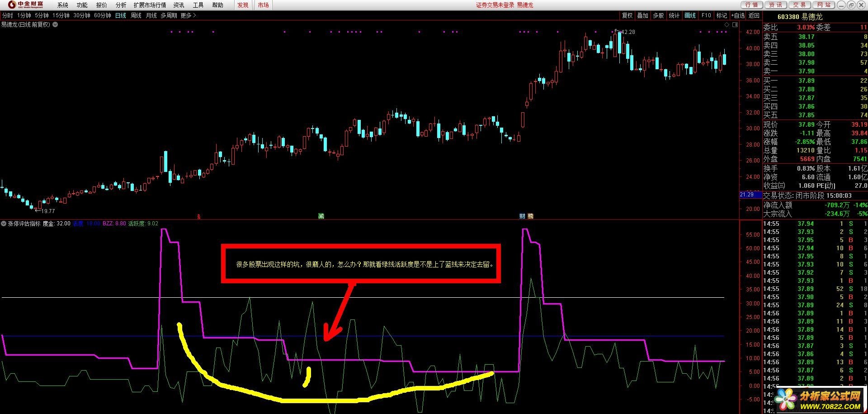Screen dimensions: 868x414
Task: Click the 行情 button at top right
Action: click(752, 5)
